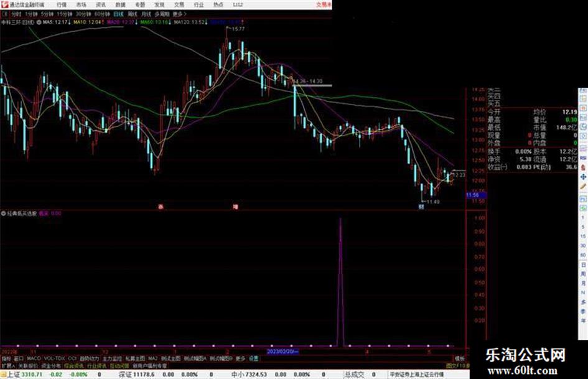Image resolution: width=588 pixels, height=379 pixels.
Task: Open the 综合资讯 tab
Action: click(74, 365)
